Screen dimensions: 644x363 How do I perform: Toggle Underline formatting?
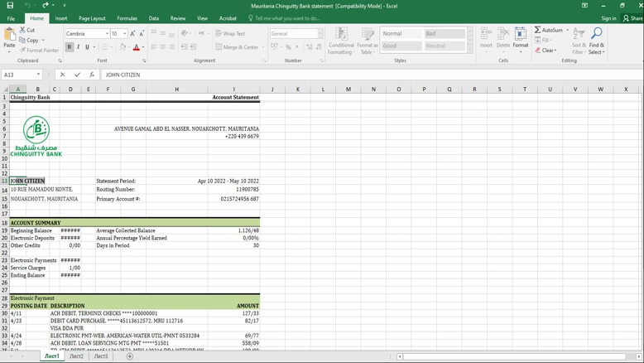(87, 47)
